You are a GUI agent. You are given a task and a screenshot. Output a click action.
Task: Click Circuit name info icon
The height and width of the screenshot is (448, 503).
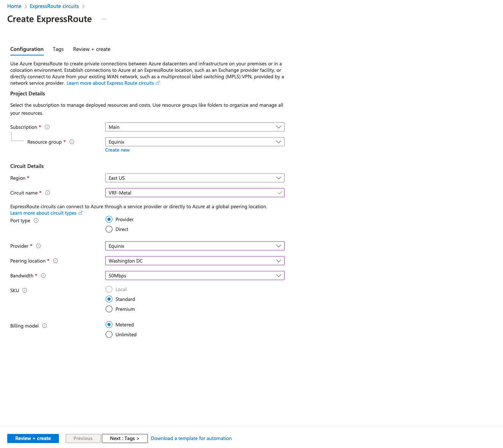coord(47,193)
